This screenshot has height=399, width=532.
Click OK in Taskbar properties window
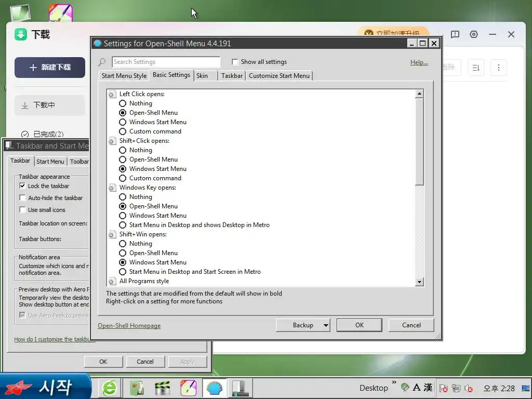(x=103, y=362)
